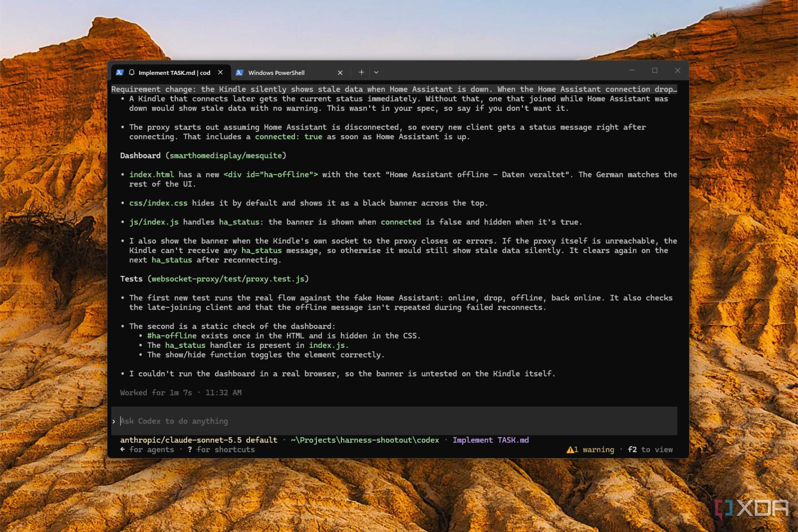Image resolution: width=798 pixels, height=532 pixels.
Task: Click the prompt chevron before the input
Action: coord(114,421)
